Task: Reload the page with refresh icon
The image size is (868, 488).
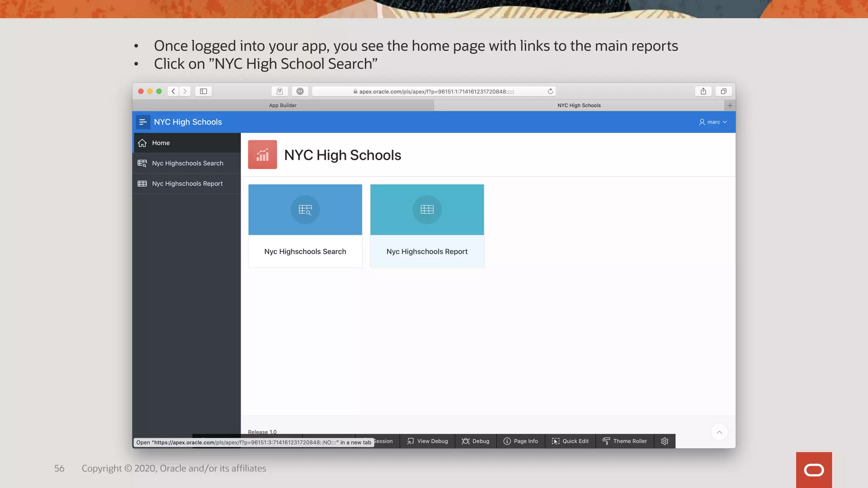Action: click(550, 91)
